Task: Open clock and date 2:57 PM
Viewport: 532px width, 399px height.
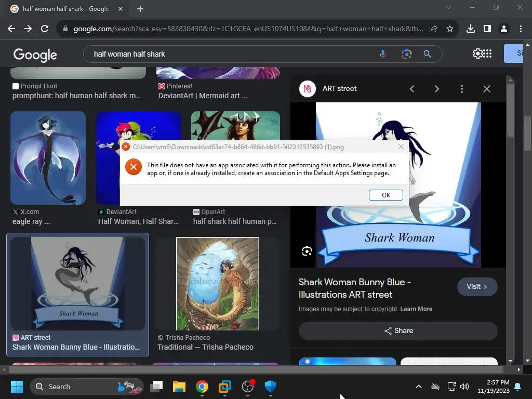Action: (494, 387)
